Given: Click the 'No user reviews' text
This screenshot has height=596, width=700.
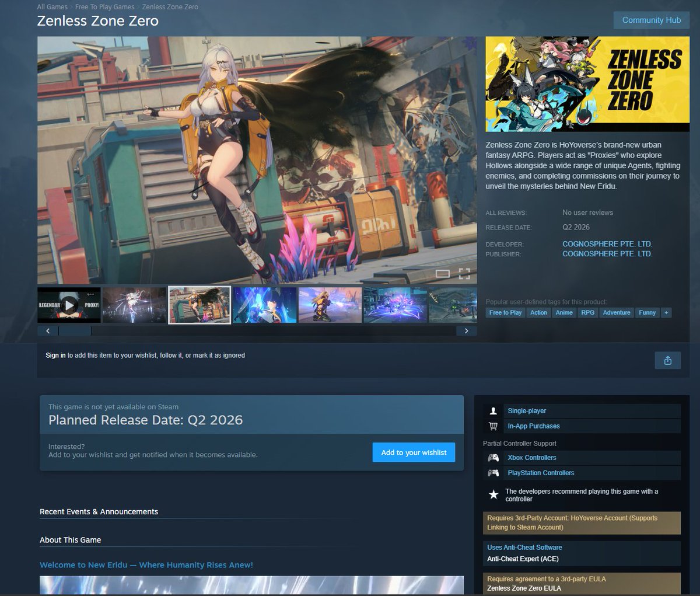Looking at the screenshot, I should pos(587,212).
